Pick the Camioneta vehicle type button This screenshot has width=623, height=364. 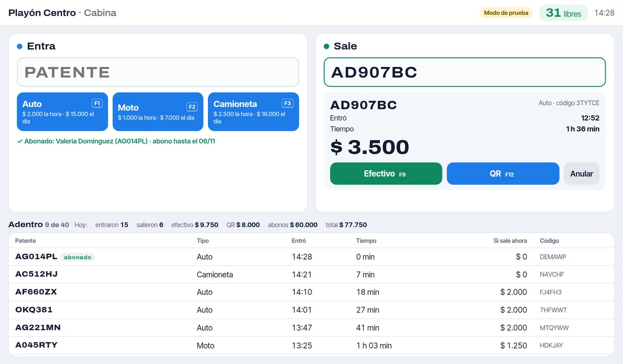point(254,112)
